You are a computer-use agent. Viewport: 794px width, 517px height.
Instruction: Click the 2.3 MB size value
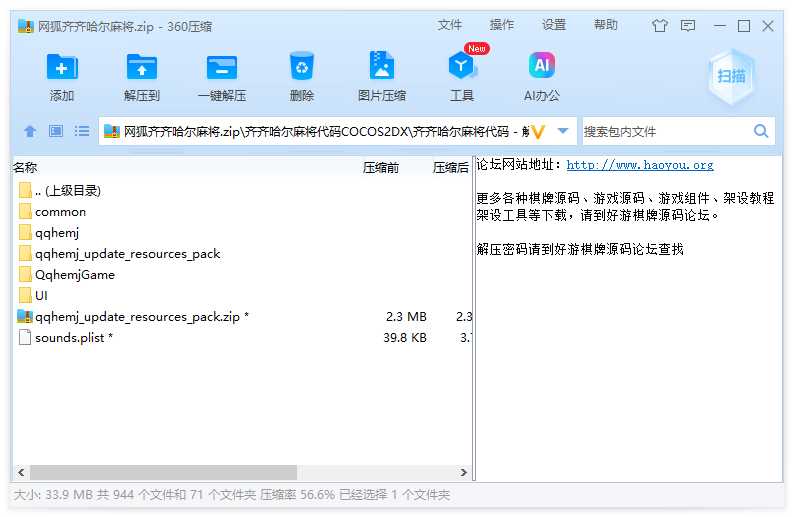pyautogui.click(x=406, y=316)
